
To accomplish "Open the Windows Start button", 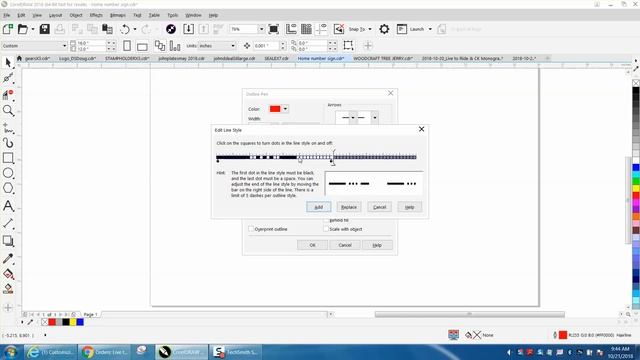I will tap(11, 352).
